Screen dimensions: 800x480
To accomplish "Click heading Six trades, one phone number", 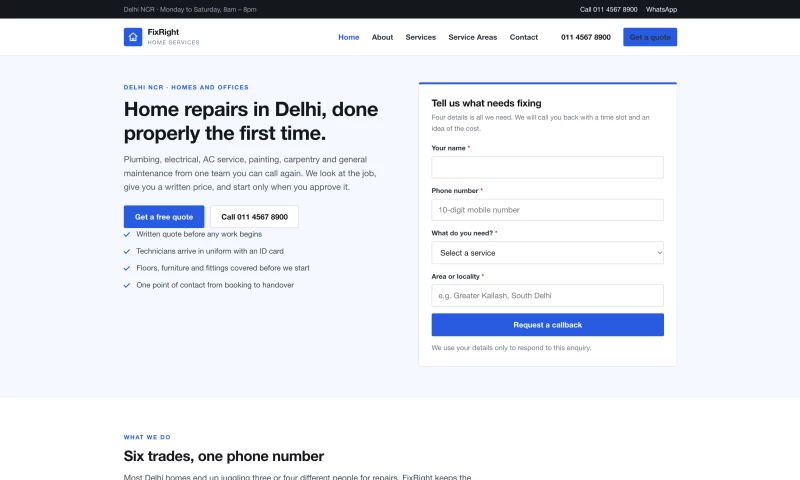I will point(223,456).
